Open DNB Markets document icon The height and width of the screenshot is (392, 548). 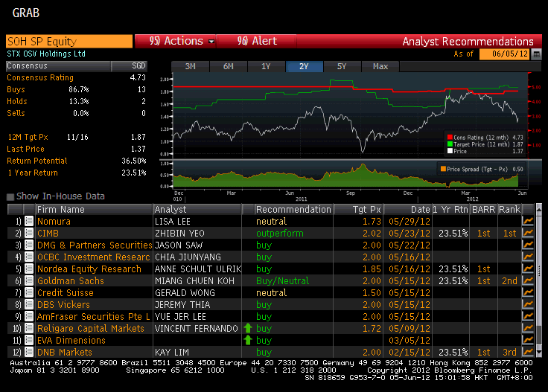[x=29, y=352]
